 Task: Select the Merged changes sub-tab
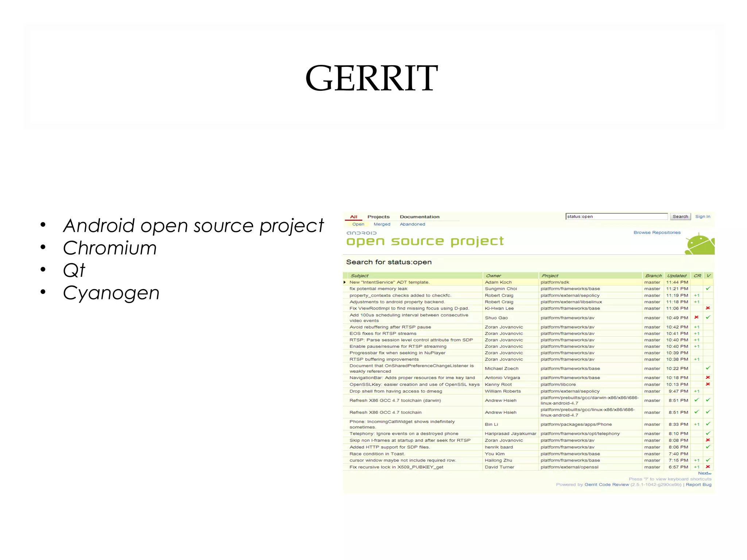tap(382, 224)
